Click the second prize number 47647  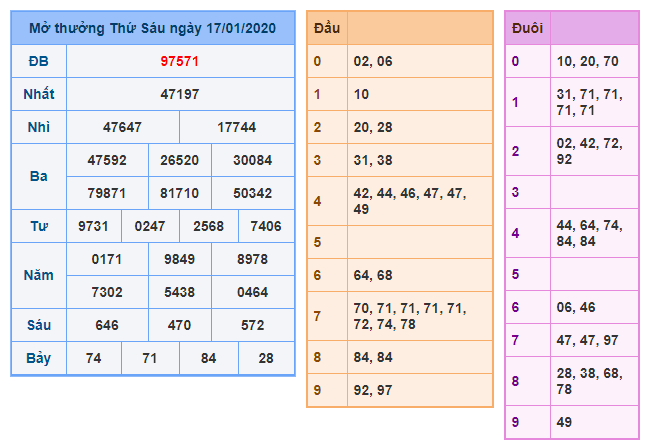click(123, 127)
